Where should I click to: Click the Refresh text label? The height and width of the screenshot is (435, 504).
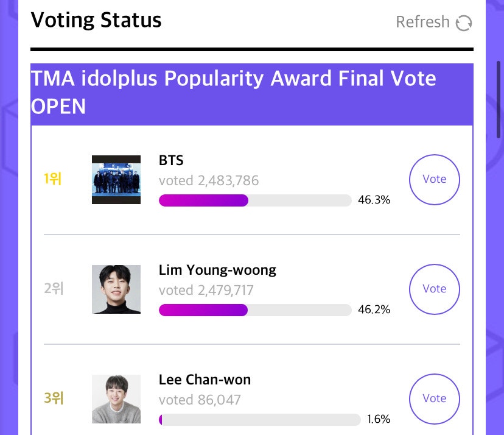(x=422, y=22)
